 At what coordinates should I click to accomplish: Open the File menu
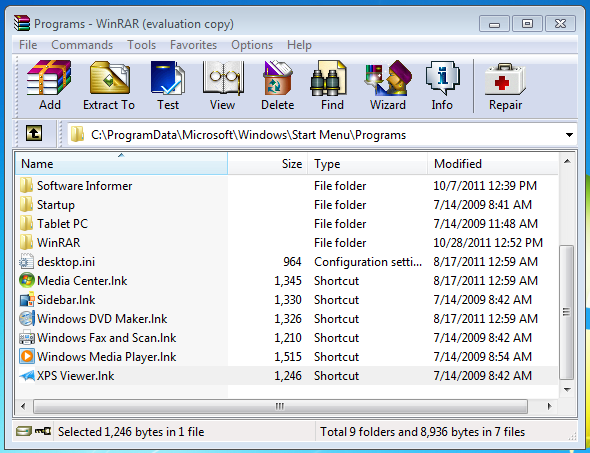point(28,45)
